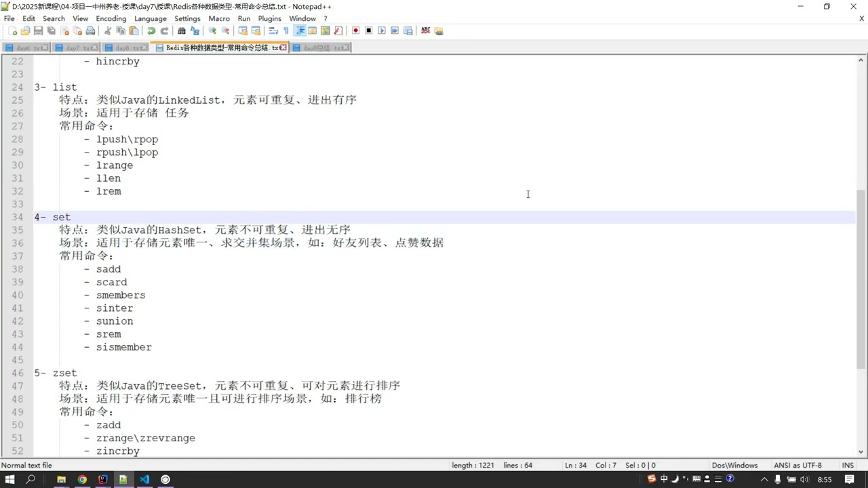868x488 pixels.
Task: Open the File menu
Action: click(9, 18)
